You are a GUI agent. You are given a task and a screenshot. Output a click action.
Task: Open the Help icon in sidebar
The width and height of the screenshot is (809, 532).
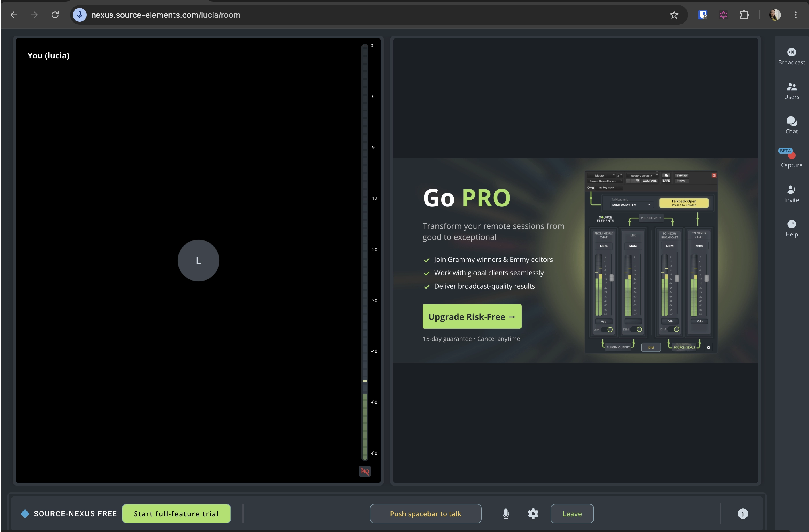(791, 224)
